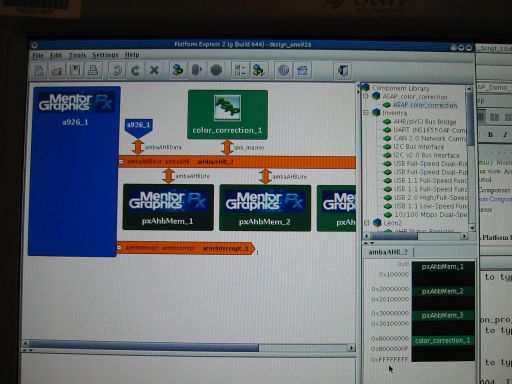Click the canvas horizontal scrollbar thumb
512x384 pixels.
coord(144,347)
